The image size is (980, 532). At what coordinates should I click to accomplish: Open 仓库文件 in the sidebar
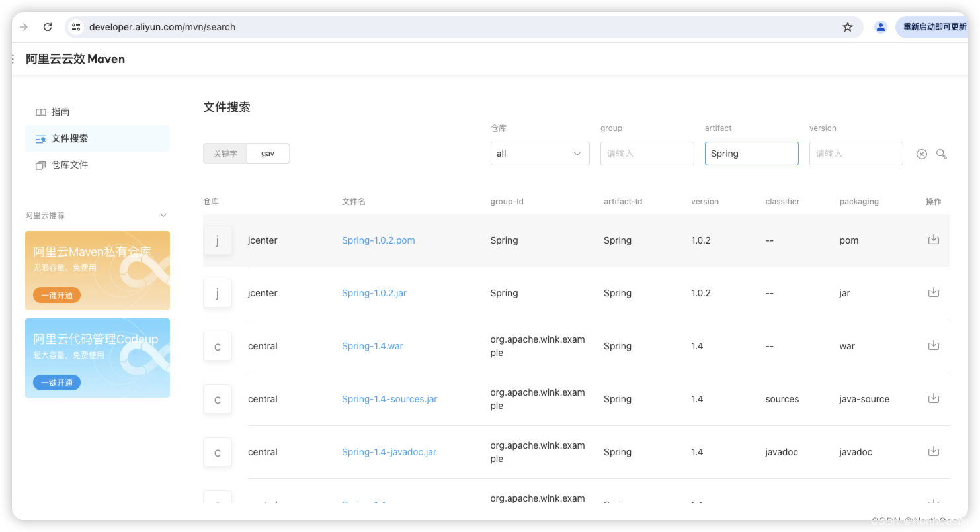pyautogui.click(x=97, y=165)
